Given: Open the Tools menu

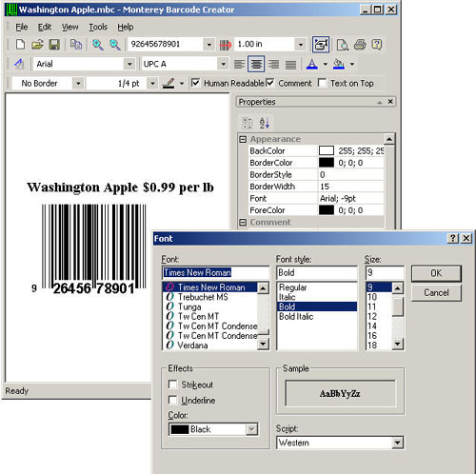Looking at the screenshot, I should 98,27.
